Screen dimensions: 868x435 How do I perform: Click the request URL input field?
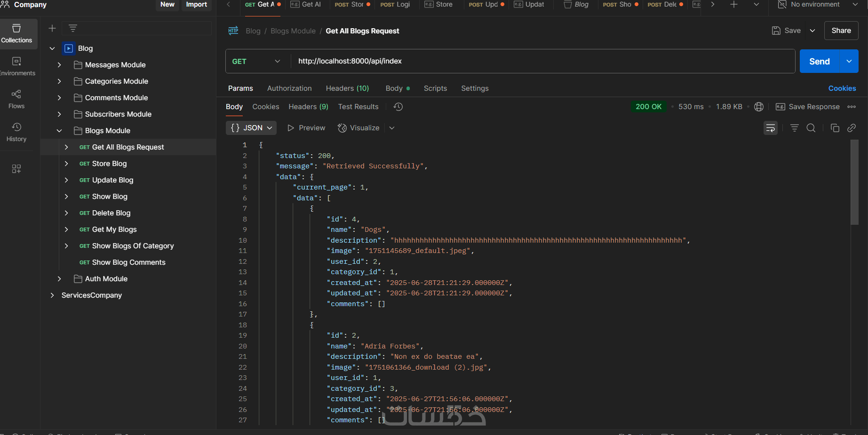[x=541, y=61]
